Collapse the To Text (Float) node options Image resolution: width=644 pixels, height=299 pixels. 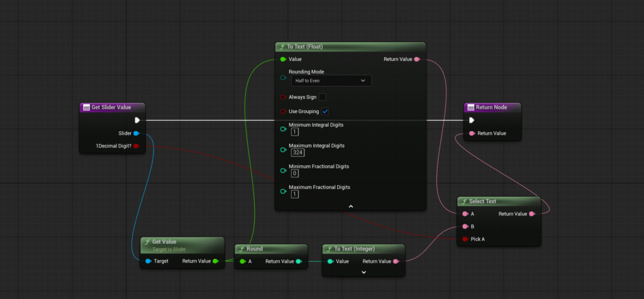pyautogui.click(x=350, y=205)
